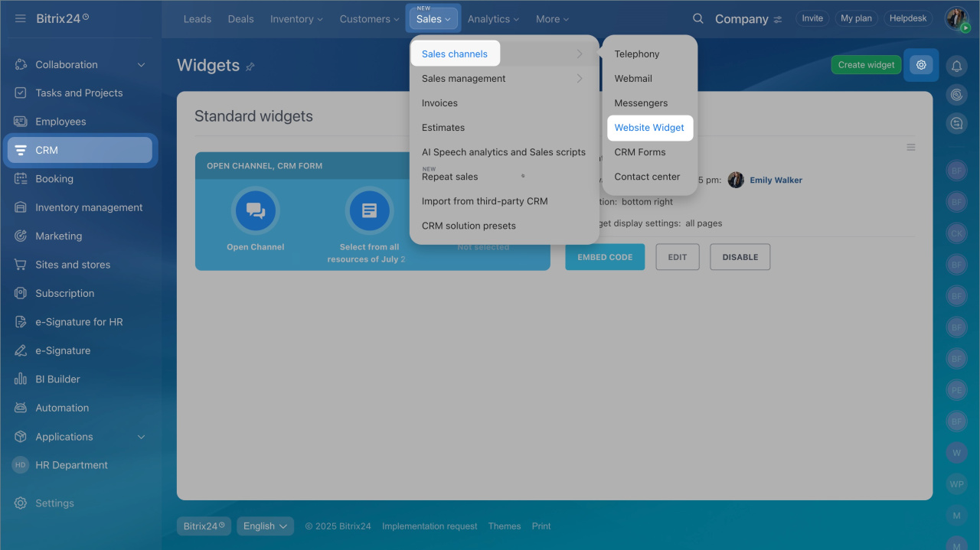
Task: Select Website Widget from the submenu
Action: point(649,128)
